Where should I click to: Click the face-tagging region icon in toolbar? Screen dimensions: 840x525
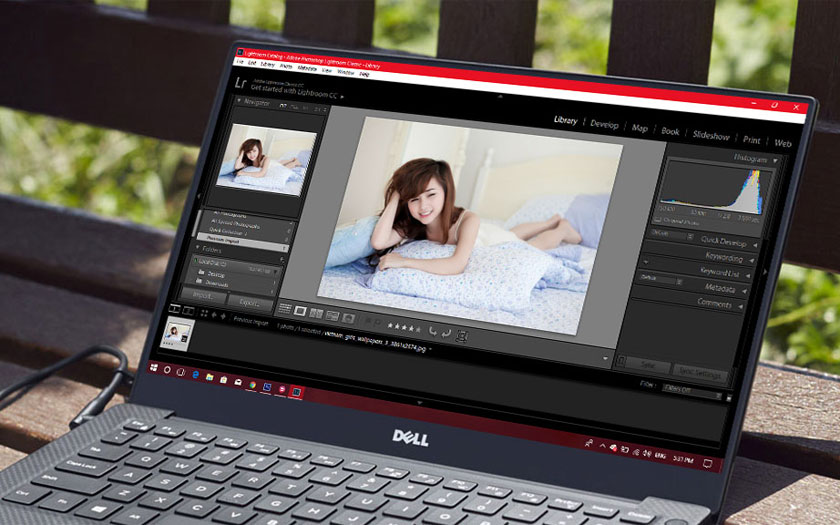click(x=461, y=336)
